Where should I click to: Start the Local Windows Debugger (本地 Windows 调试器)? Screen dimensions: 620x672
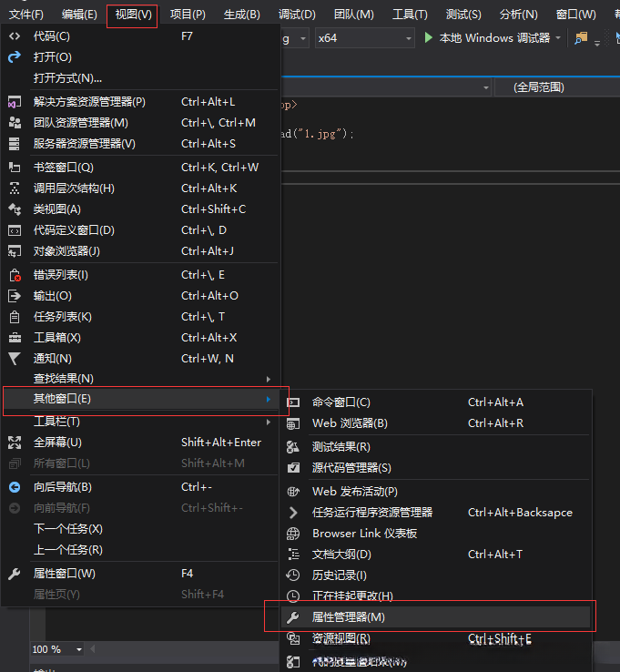494,38
